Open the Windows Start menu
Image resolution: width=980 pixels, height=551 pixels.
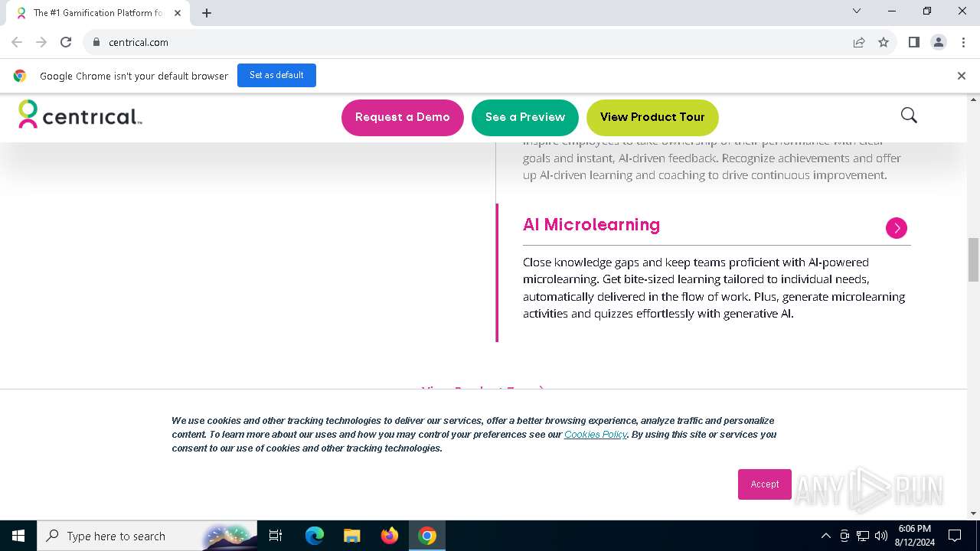pos(18,536)
